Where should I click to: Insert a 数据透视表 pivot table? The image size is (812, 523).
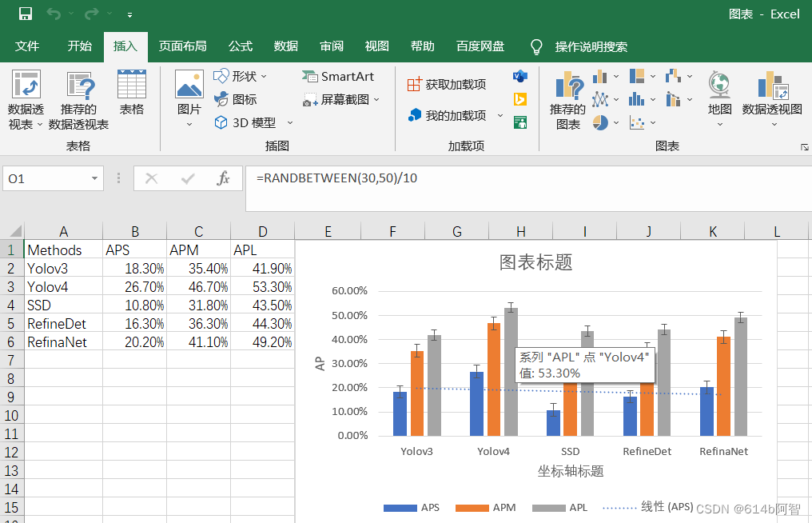point(26,99)
